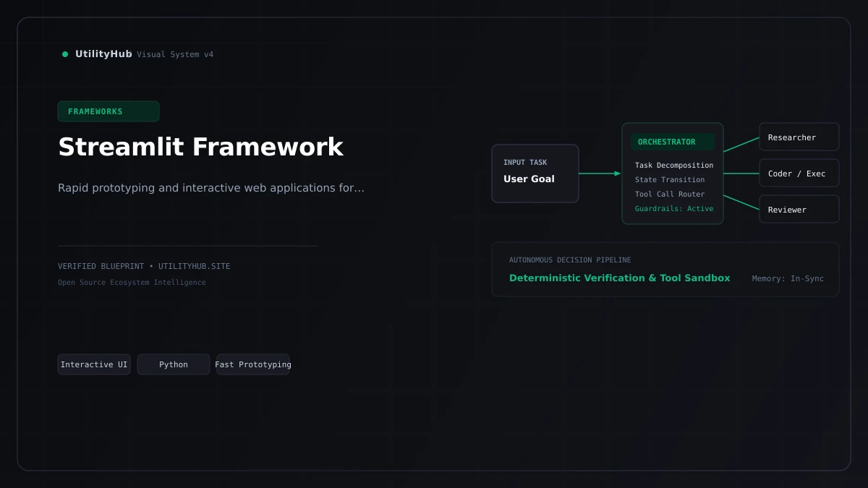Viewport: 868px width, 488px height.
Task: Click 'Task Decomposition' in the orchestrator
Action: (x=674, y=166)
